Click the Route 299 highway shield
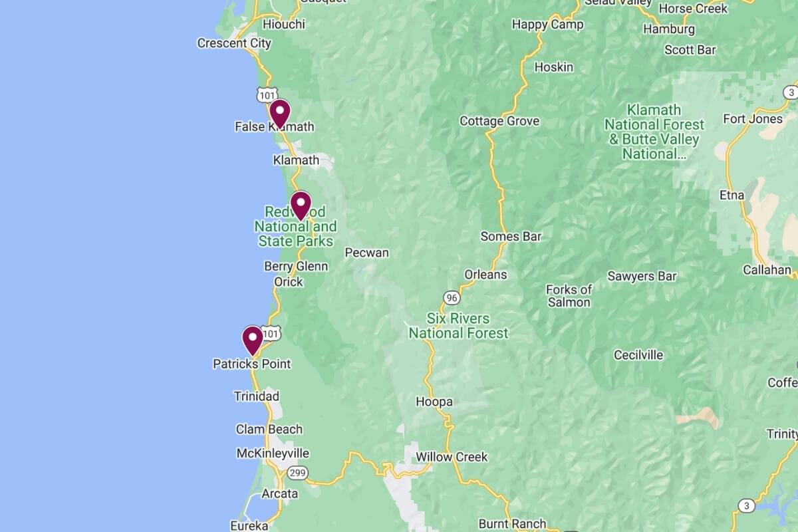798x532 pixels. (x=297, y=473)
